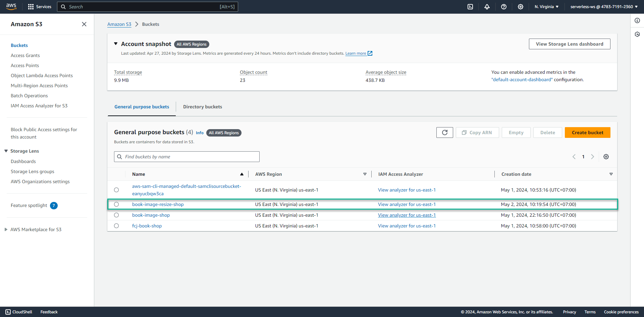Sort buckets by Name ascending arrow
Image resolution: width=644 pixels, height=317 pixels.
tap(242, 174)
